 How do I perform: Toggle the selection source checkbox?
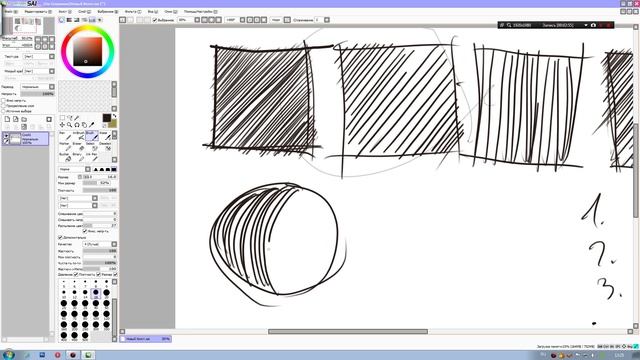pos(3,111)
